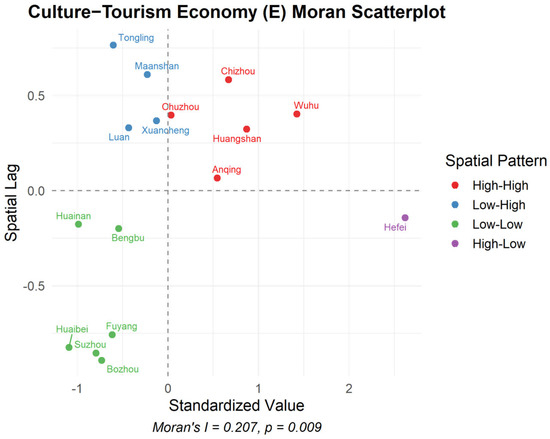
Task: Click the Bozhou label text
Action: point(123,369)
